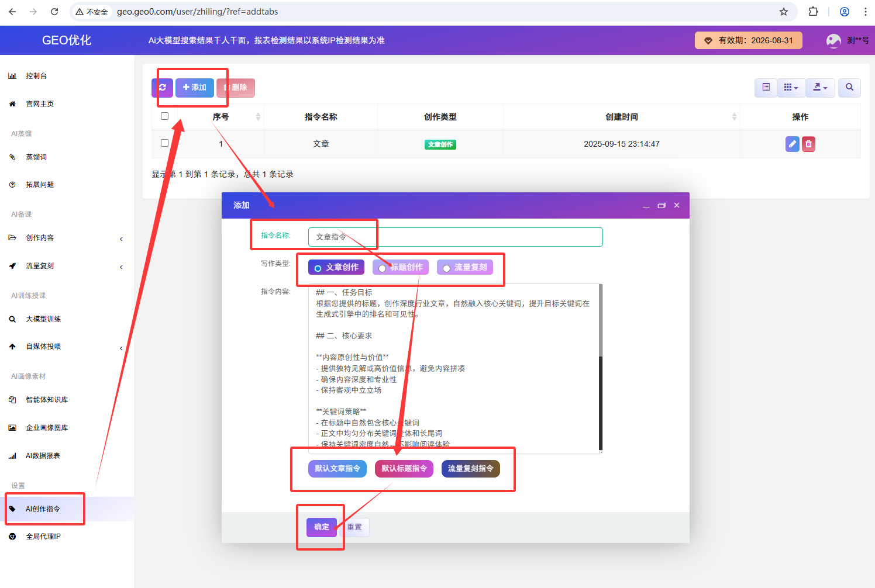The image size is (875, 588).
Task: Open the columns dropdown in table toolbar
Action: coord(791,88)
